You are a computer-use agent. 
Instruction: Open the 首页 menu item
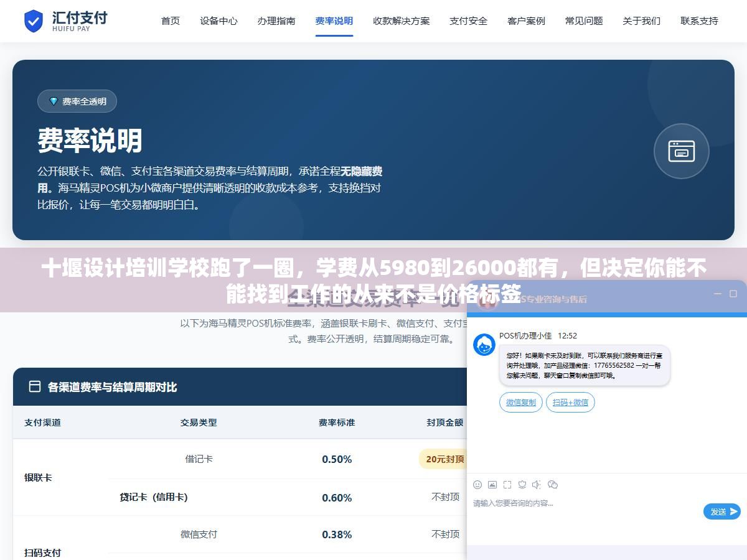pos(171,21)
